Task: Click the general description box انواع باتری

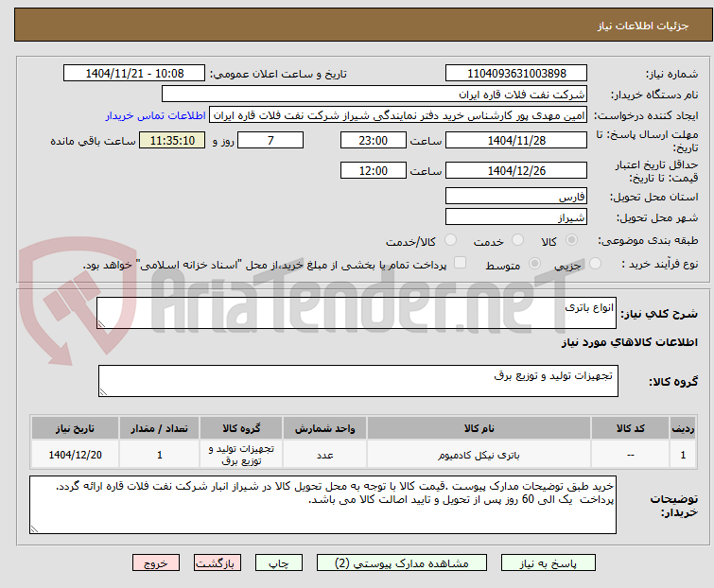Action: [x=357, y=313]
